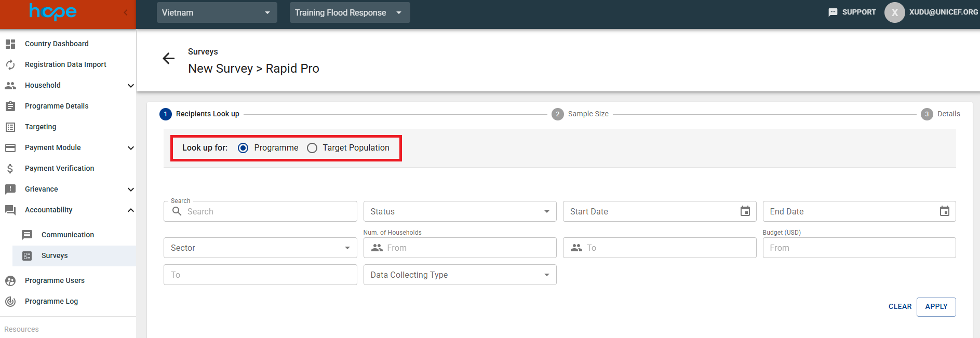Open Communication in the sidebar
980x338 pixels.
point(68,235)
